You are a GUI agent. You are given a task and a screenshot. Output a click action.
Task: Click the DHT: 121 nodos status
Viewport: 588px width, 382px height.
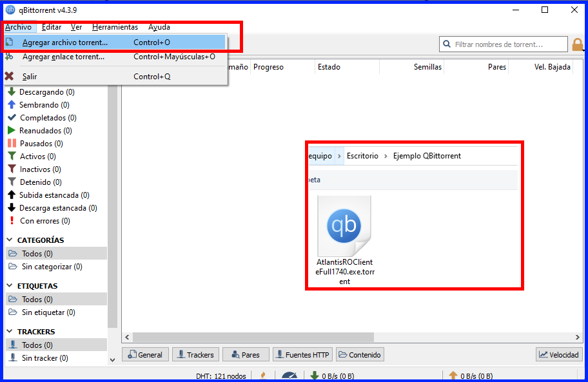tap(221, 376)
